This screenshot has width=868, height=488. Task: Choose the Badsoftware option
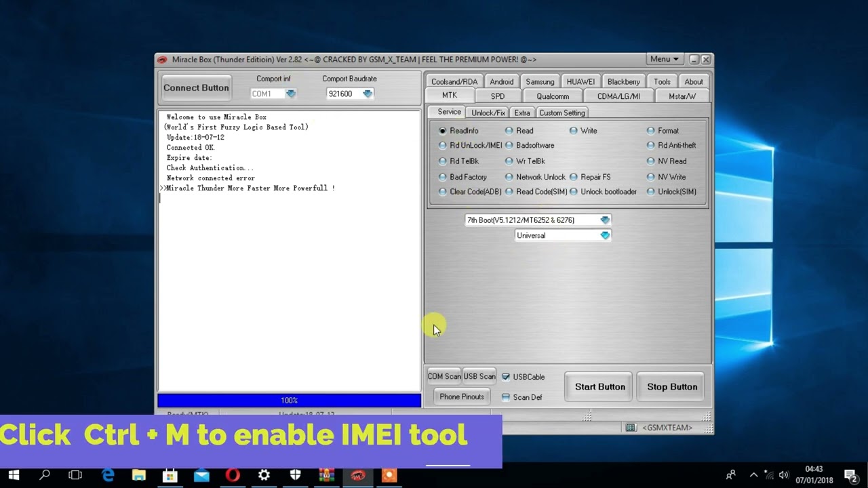pyautogui.click(x=509, y=145)
